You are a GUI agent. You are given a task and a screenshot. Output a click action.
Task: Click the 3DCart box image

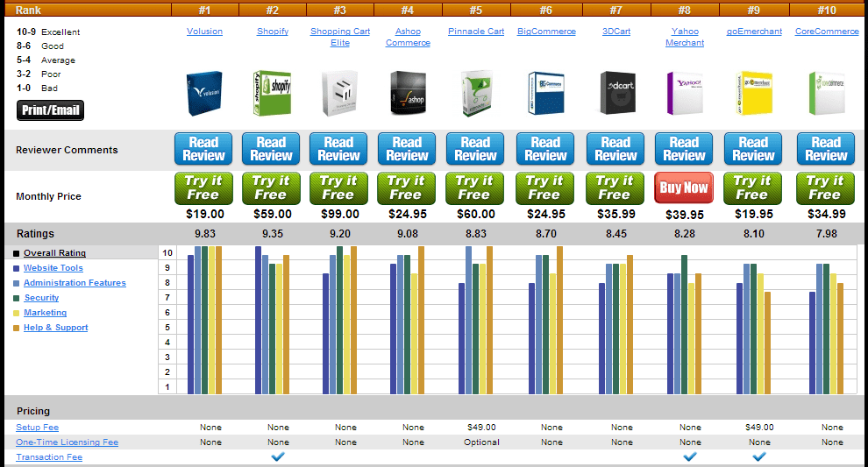pyautogui.click(x=618, y=93)
